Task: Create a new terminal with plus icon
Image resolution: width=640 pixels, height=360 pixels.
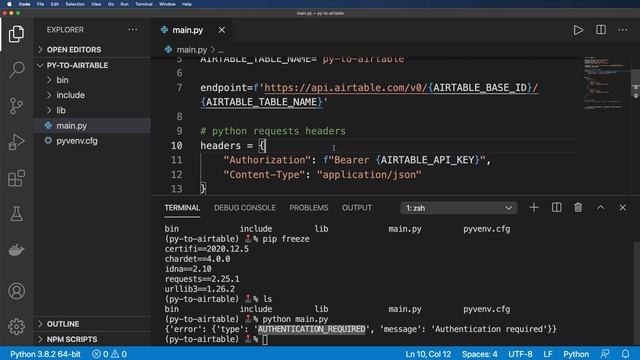Action: [x=533, y=208]
